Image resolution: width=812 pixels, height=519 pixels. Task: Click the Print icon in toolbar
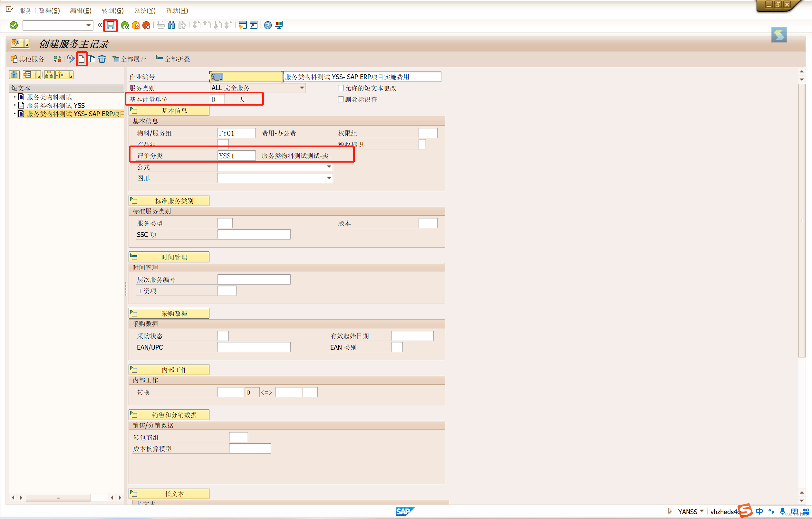click(x=161, y=25)
